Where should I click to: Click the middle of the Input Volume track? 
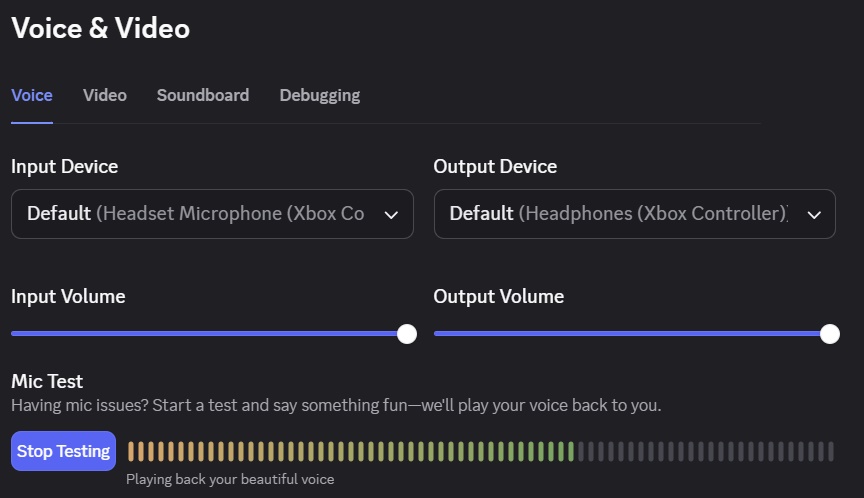point(209,334)
